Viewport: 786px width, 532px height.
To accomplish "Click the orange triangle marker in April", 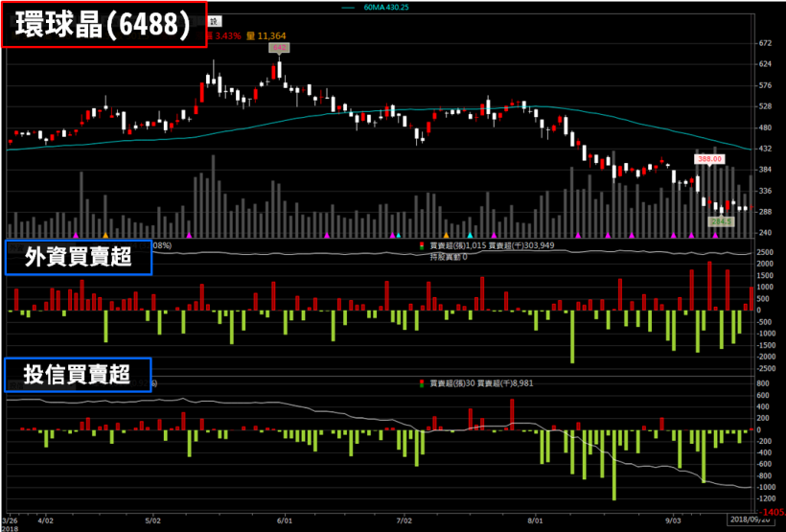I will [x=105, y=235].
